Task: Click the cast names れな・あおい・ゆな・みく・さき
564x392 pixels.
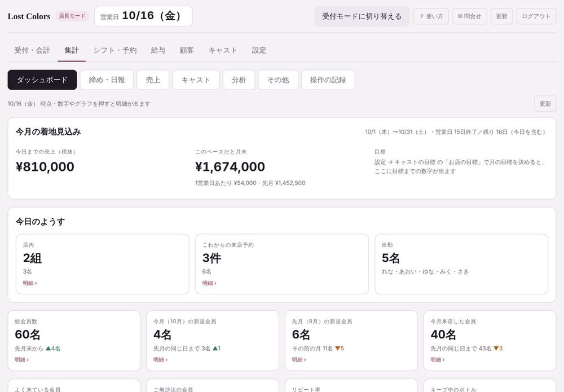Action: pyautogui.click(x=425, y=272)
